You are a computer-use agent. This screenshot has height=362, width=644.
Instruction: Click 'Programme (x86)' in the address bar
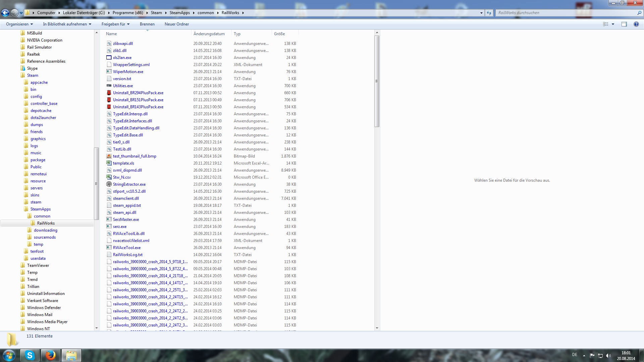click(x=128, y=13)
